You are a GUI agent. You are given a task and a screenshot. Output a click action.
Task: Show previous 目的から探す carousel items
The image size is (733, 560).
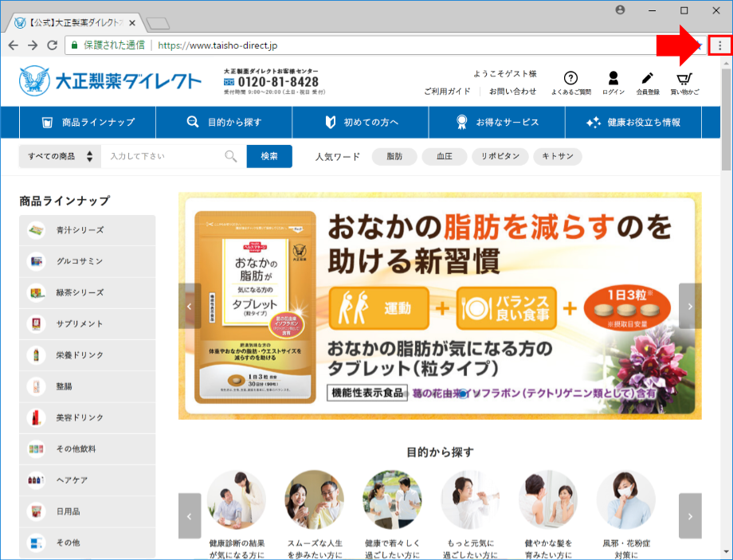190,516
